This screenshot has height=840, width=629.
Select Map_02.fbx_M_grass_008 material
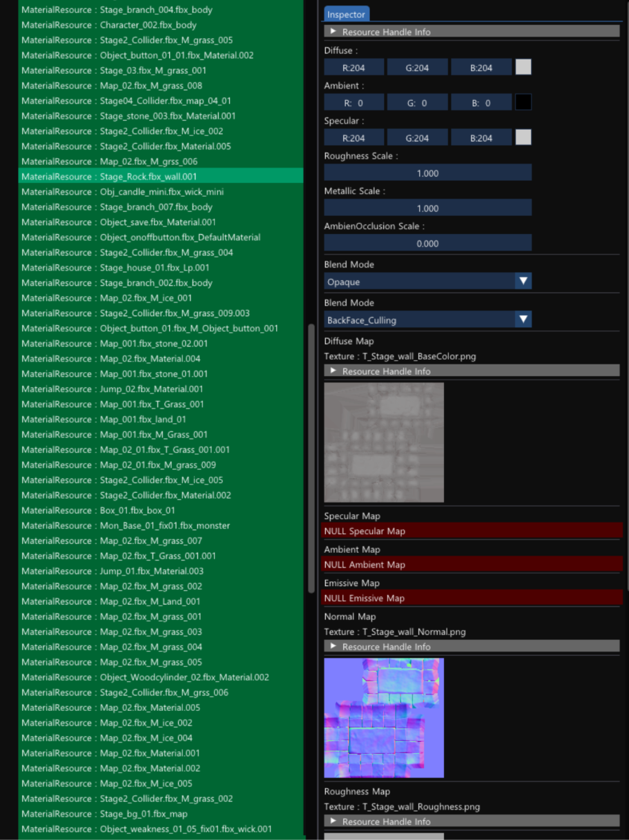161,86
